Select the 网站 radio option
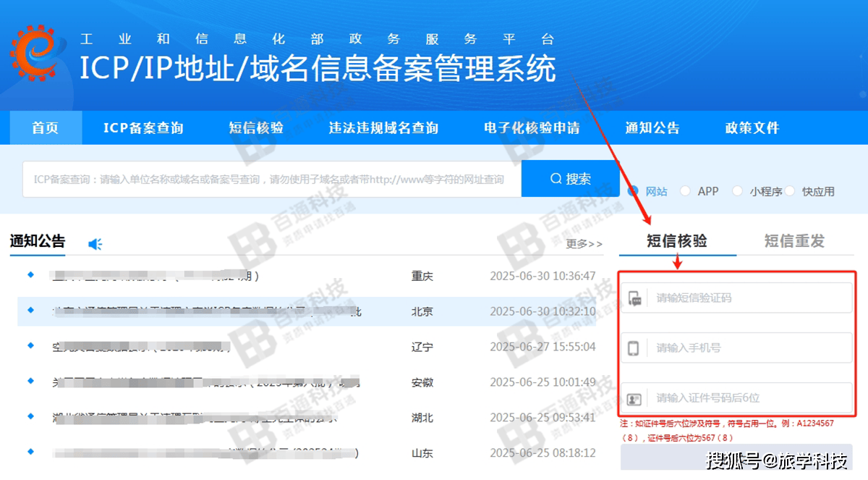This screenshot has height=480, width=868. (633, 191)
